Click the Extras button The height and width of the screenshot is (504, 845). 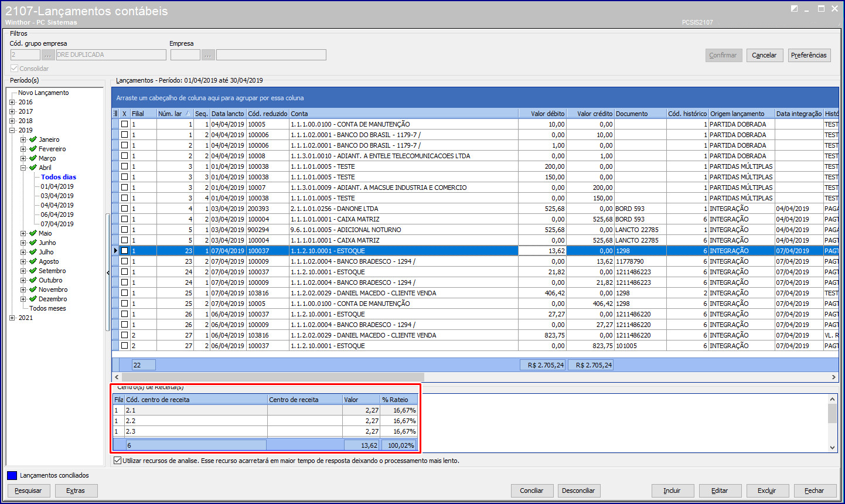click(x=76, y=491)
